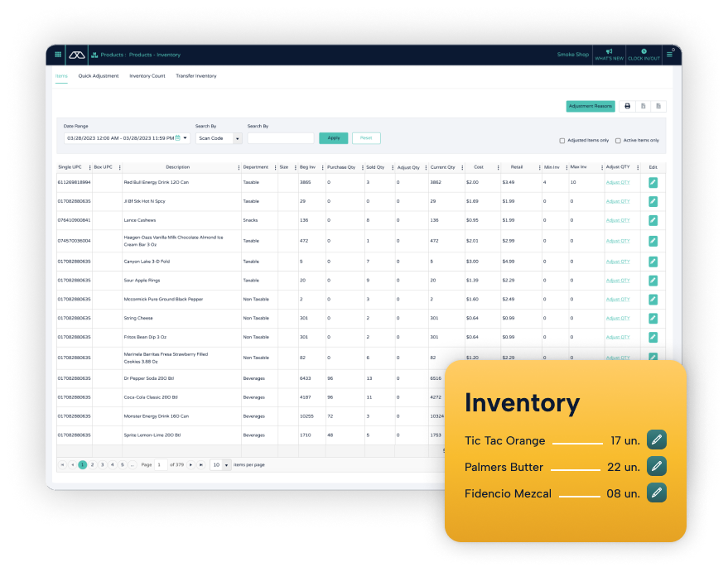This screenshot has width=728, height=567.
Task: Click the print icon button
Action: coord(627,106)
